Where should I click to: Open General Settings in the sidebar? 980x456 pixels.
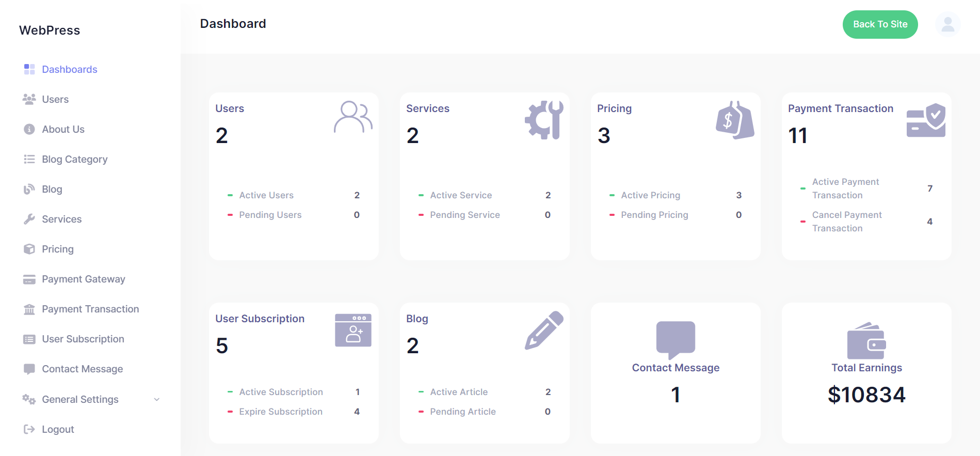(x=80, y=399)
